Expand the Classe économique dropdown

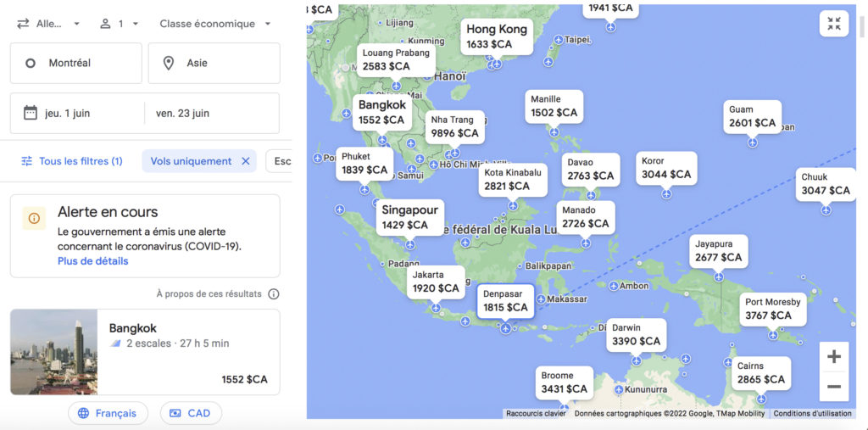(x=215, y=24)
